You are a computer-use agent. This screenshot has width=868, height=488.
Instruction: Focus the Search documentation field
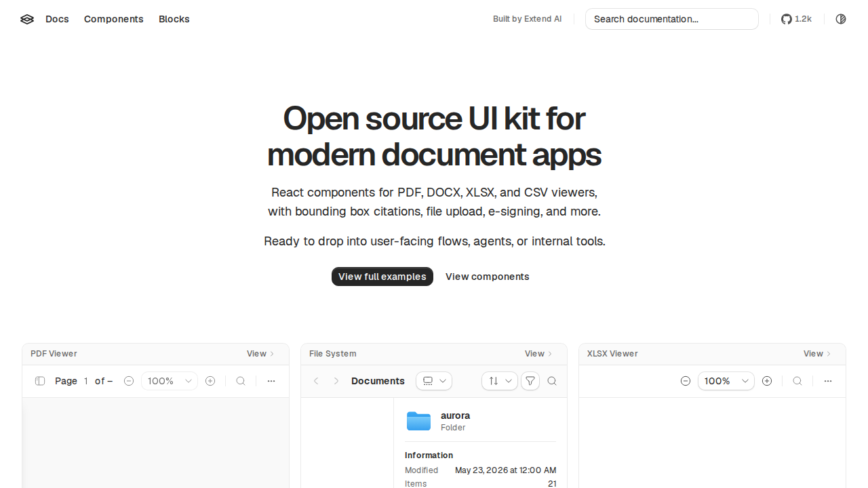672,19
